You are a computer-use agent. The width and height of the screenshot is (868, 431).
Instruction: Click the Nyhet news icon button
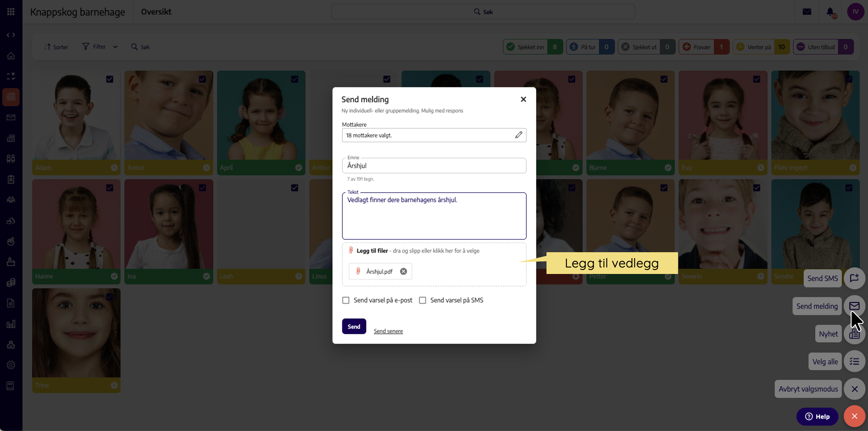point(854,334)
